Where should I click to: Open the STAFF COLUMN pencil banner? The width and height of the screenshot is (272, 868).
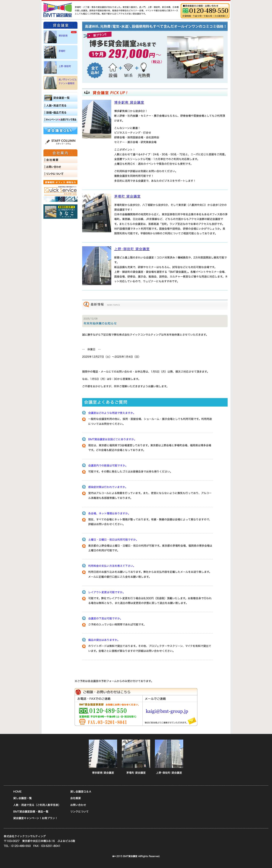pyautogui.click(x=60, y=142)
